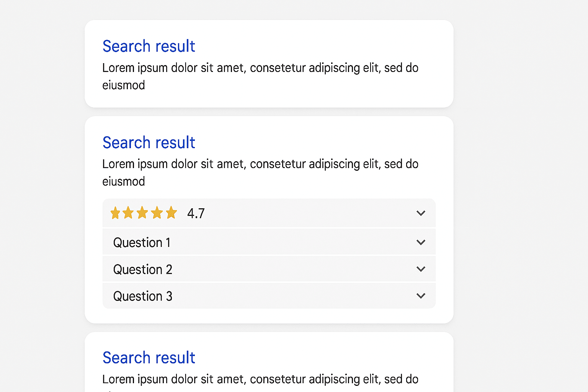Select the middle (third) rating star

[142, 213]
